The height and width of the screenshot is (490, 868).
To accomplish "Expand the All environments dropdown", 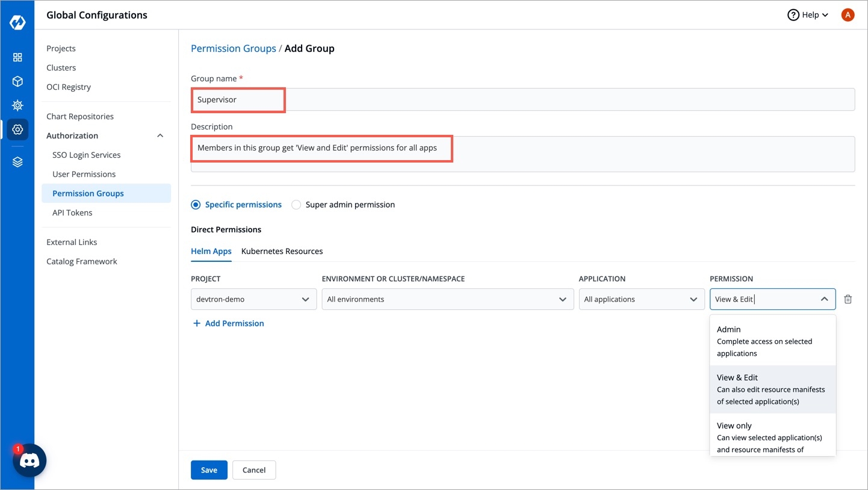I will (x=447, y=299).
